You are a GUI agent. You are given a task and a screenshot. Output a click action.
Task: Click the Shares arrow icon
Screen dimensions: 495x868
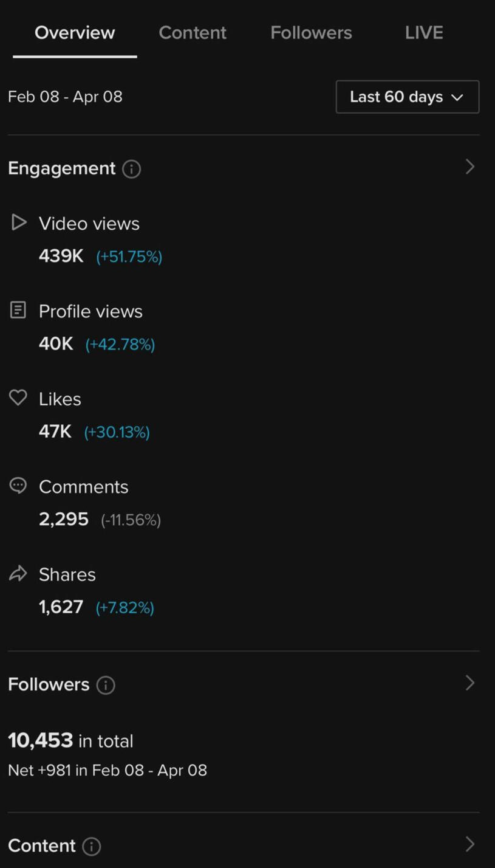[18, 573]
